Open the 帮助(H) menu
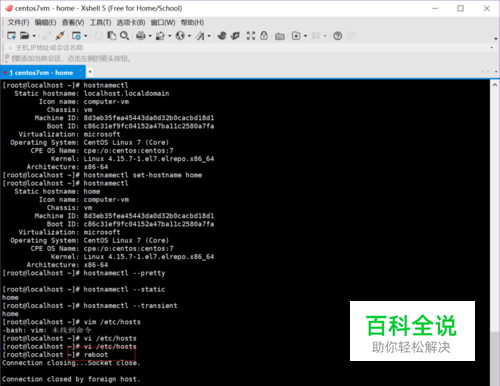Viewport: 500px width, 386px height. click(x=192, y=23)
